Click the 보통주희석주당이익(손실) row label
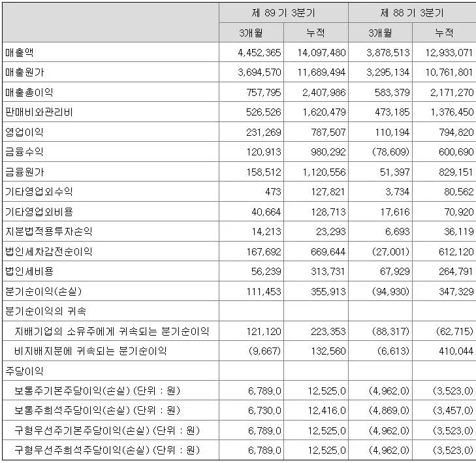The height and width of the screenshot is (463, 476). click(97, 411)
